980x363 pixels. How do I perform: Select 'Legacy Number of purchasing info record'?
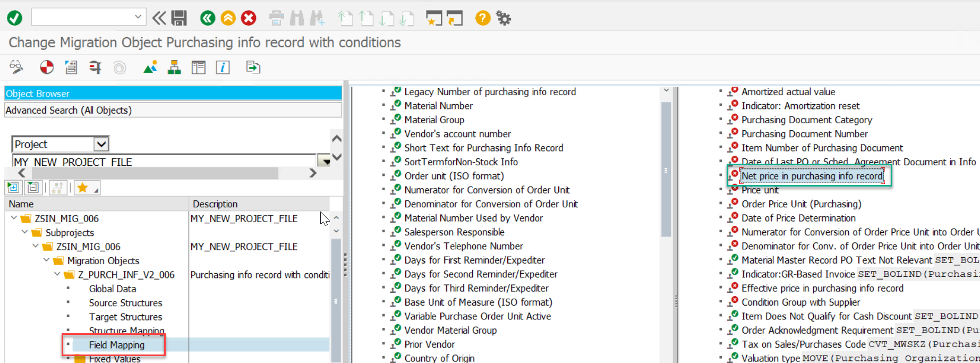(490, 91)
